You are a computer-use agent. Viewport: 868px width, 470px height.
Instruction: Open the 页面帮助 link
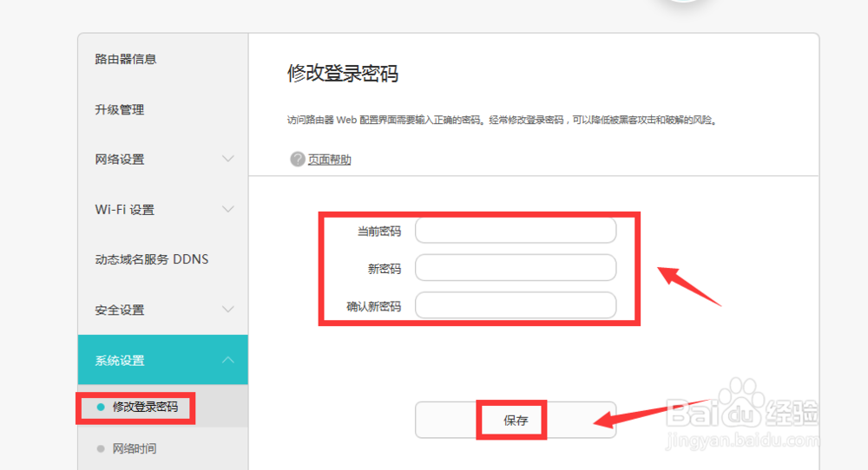pos(330,160)
